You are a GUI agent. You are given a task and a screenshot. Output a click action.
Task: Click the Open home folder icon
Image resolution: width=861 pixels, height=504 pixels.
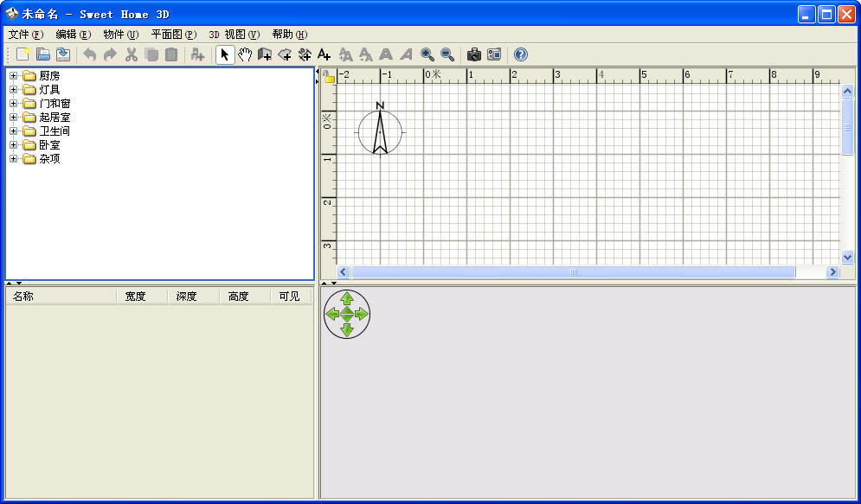click(x=43, y=54)
